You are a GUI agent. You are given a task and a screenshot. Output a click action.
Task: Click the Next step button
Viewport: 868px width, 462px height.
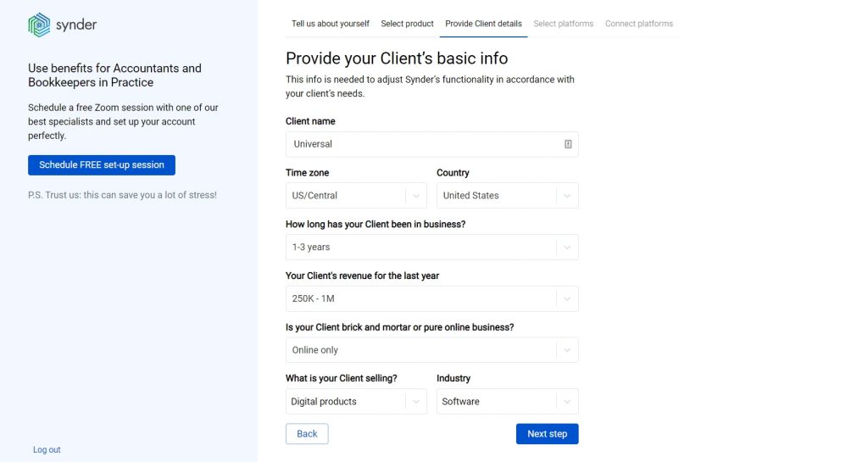547,434
